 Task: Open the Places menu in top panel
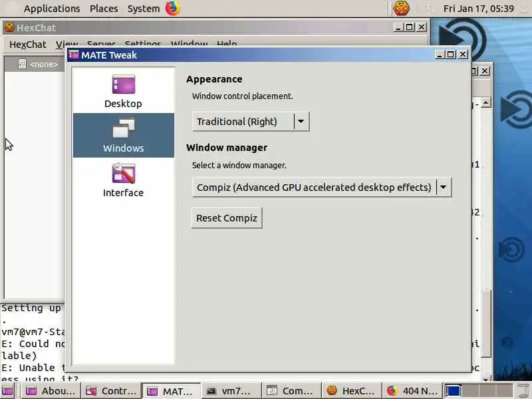104,9
